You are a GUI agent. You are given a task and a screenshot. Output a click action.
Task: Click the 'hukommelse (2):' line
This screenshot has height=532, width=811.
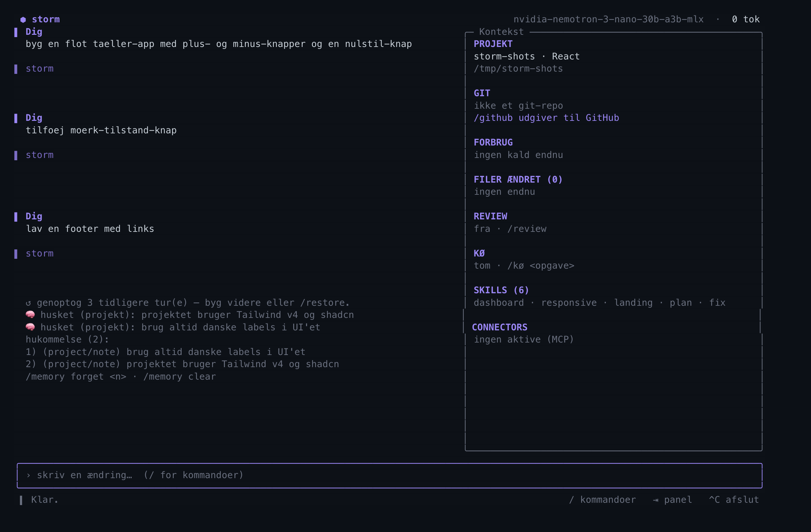[67, 340]
